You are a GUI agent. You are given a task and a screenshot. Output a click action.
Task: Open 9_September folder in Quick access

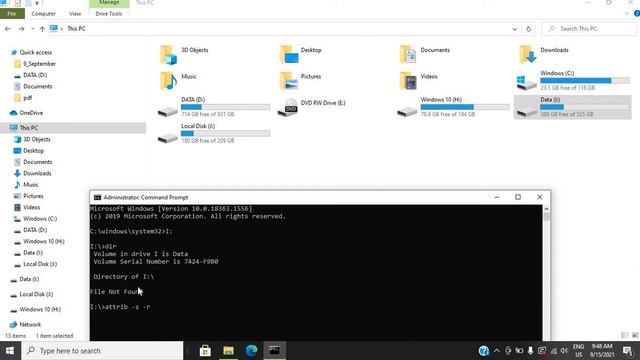pyautogui.click(x=39, y=64)
